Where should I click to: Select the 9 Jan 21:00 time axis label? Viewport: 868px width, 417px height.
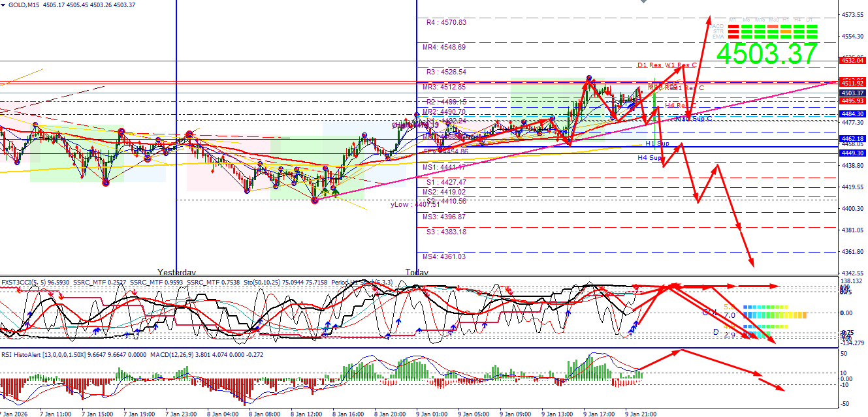pyautogui.click(x=641, y=414)
